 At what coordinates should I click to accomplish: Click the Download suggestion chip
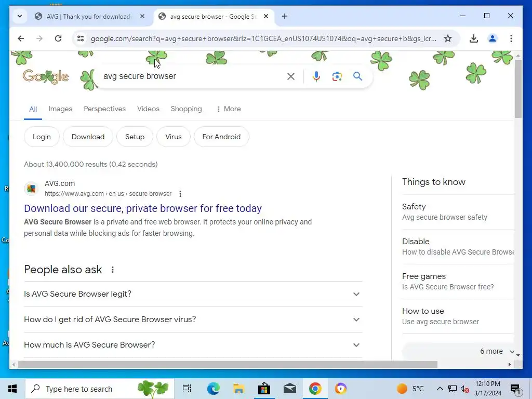pos(88,137)
